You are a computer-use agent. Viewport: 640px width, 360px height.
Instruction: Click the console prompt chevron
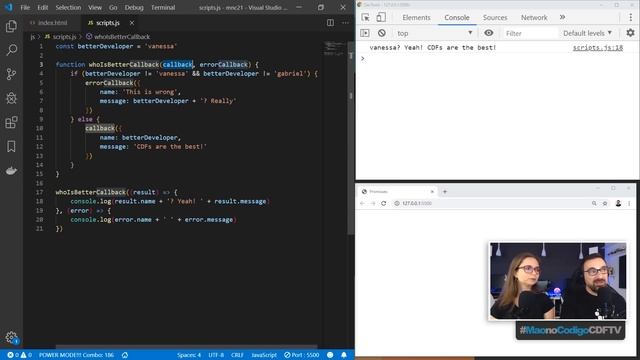click(x=362, y=59)
